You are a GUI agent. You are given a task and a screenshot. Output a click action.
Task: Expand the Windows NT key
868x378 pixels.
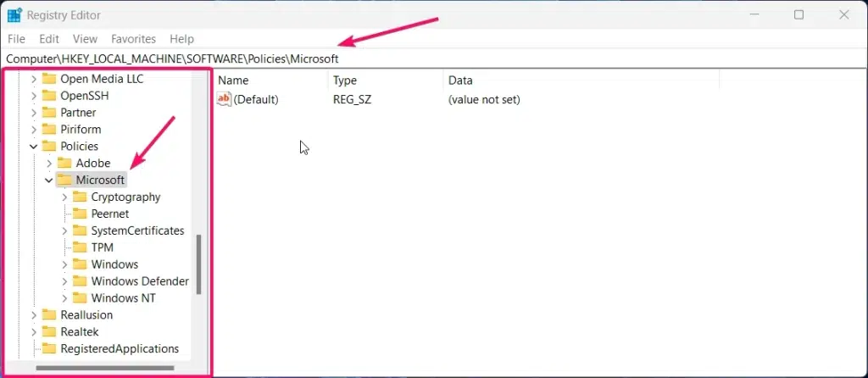(x=64, y=298)
